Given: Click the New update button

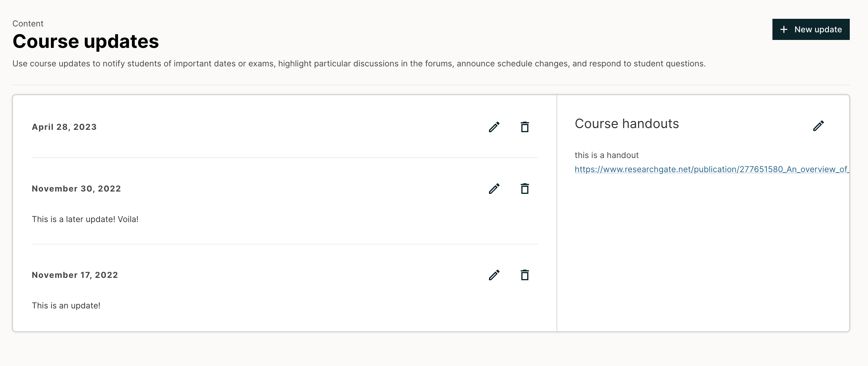Looking at the screenshot, I should point(811,29).
